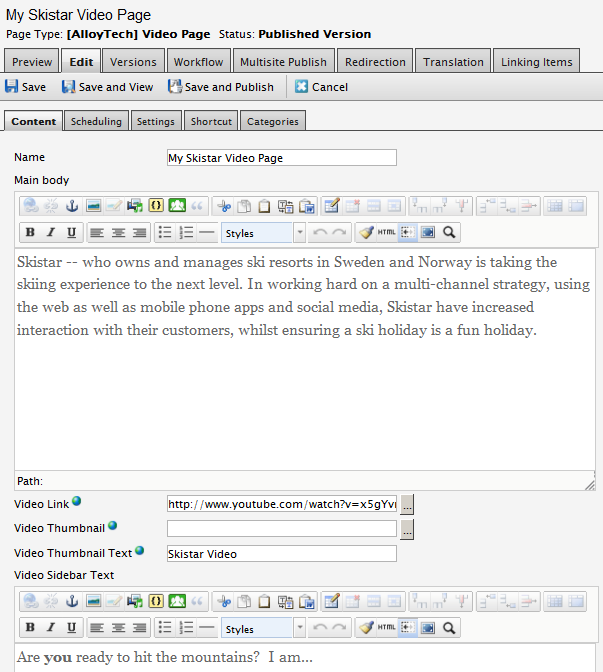Click the cleanup broom icon in Video Sidebar toolbar
Viewport: 603px width, 672px height.
pyautogui.click(x=366, y=629)
